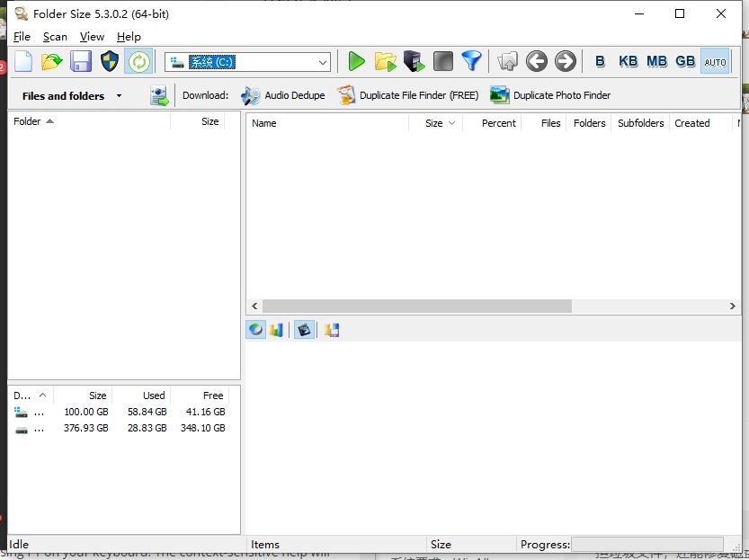This screenshot has height=560, width=749.
Task: Toggle size display to MB units
Action: tap(656, 61)
